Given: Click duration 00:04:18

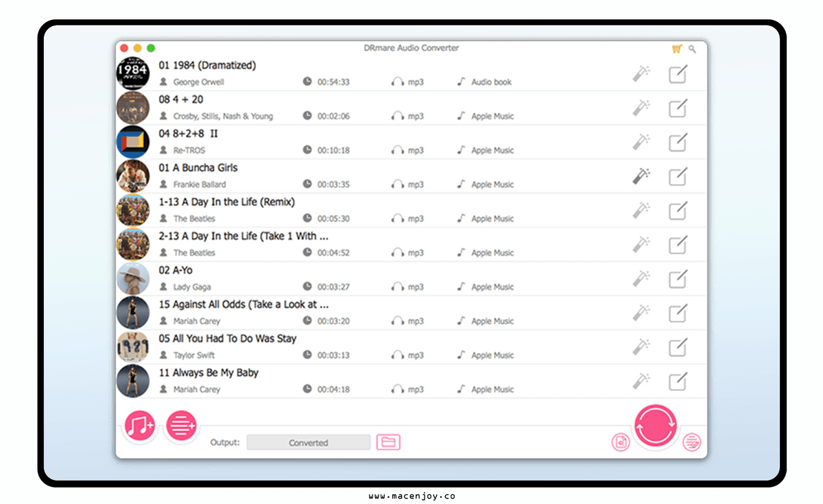Looking at the screenshot, I should tap(333, 390).
